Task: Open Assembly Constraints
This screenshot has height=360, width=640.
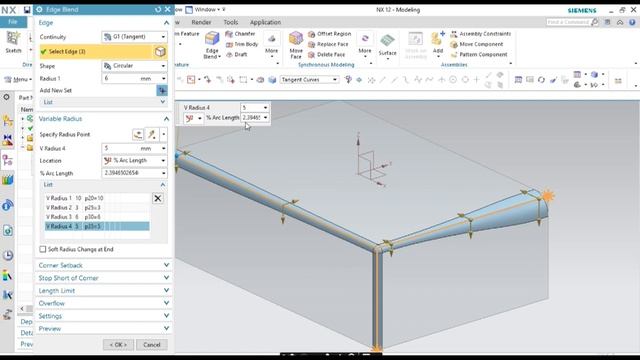Action: click(x=480, y=34)
